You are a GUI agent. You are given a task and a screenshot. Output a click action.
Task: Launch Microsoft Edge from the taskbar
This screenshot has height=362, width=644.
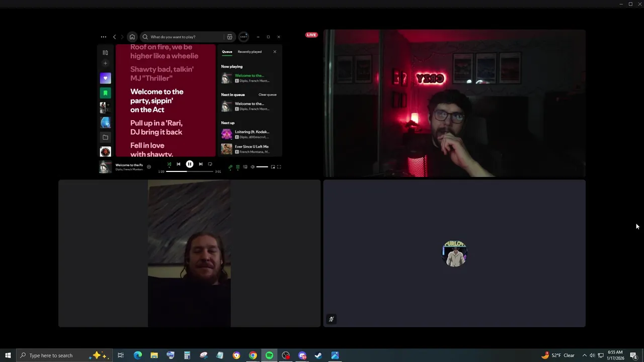pyautogui.click(x=137, y=355)
